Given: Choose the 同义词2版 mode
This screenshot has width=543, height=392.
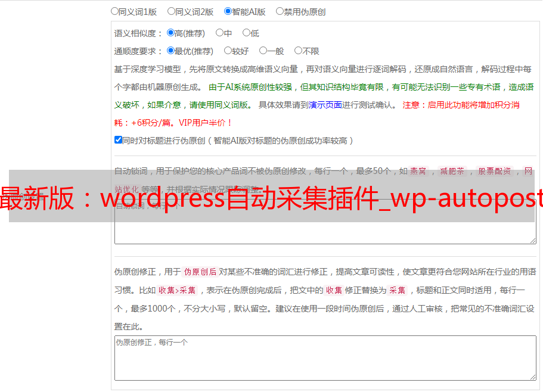Looking at the screenshot, I should point(171,11).
